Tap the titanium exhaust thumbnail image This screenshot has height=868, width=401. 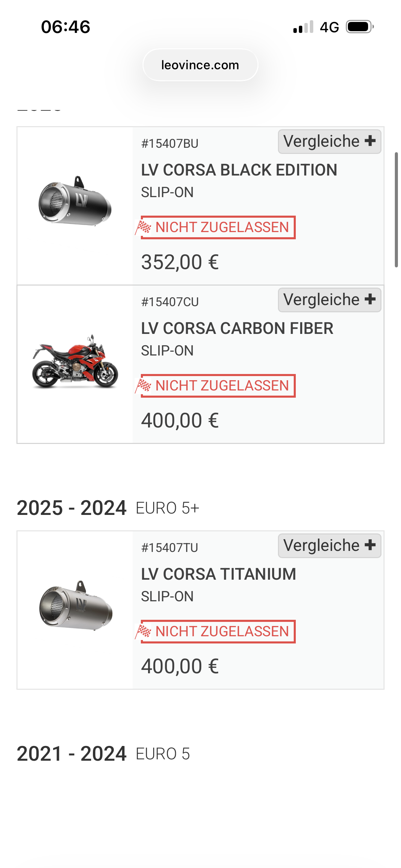coord(76,606)
